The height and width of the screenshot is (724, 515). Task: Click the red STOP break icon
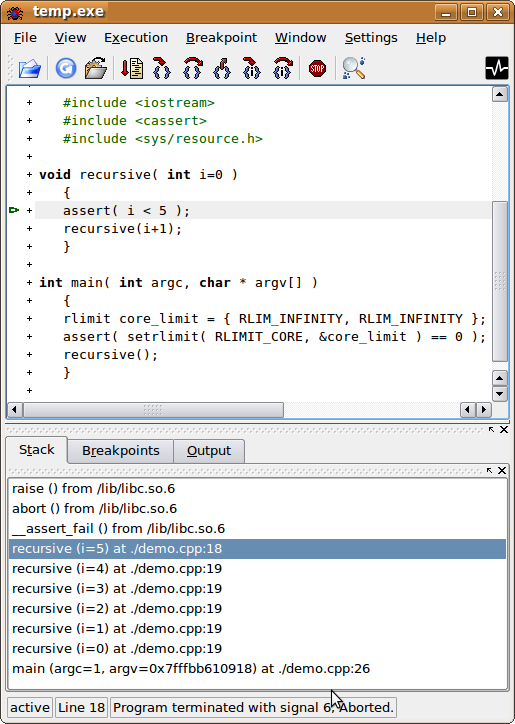click(x=317, y=69)
